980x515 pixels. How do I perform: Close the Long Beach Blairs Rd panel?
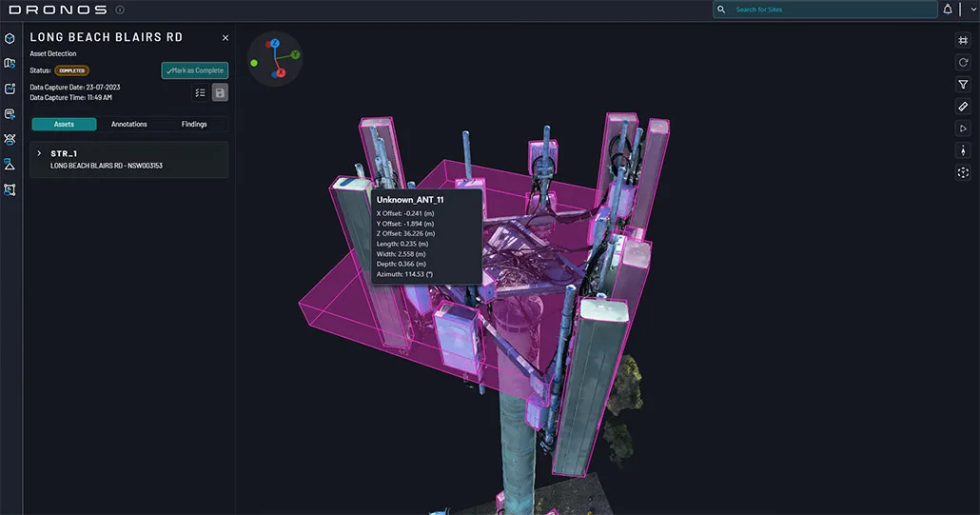(225, 37)
